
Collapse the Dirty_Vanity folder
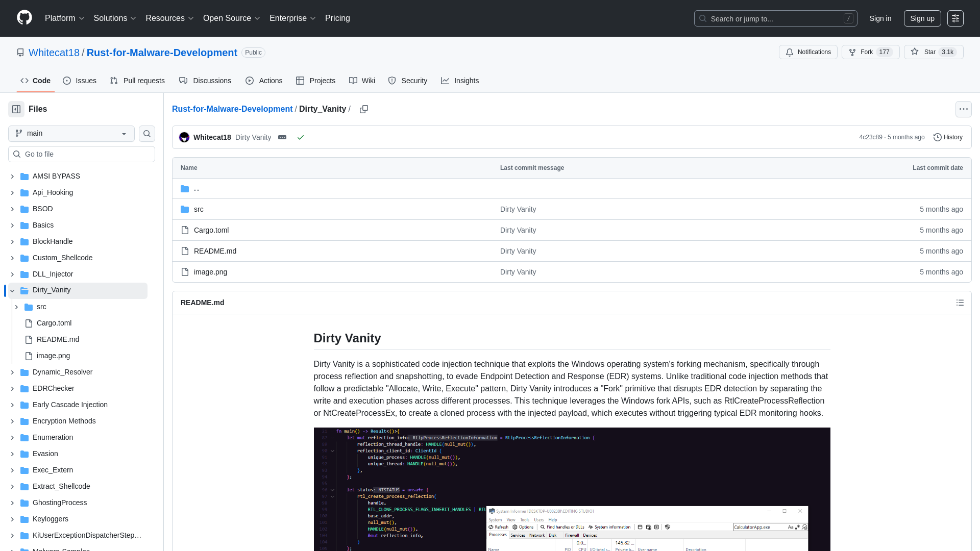click(12, 290)
